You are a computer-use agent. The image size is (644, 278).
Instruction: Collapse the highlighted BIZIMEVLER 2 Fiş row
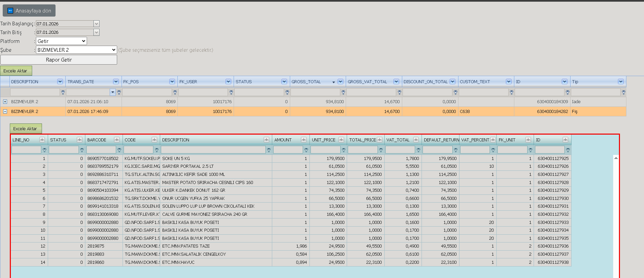click(x=5, y=111)
